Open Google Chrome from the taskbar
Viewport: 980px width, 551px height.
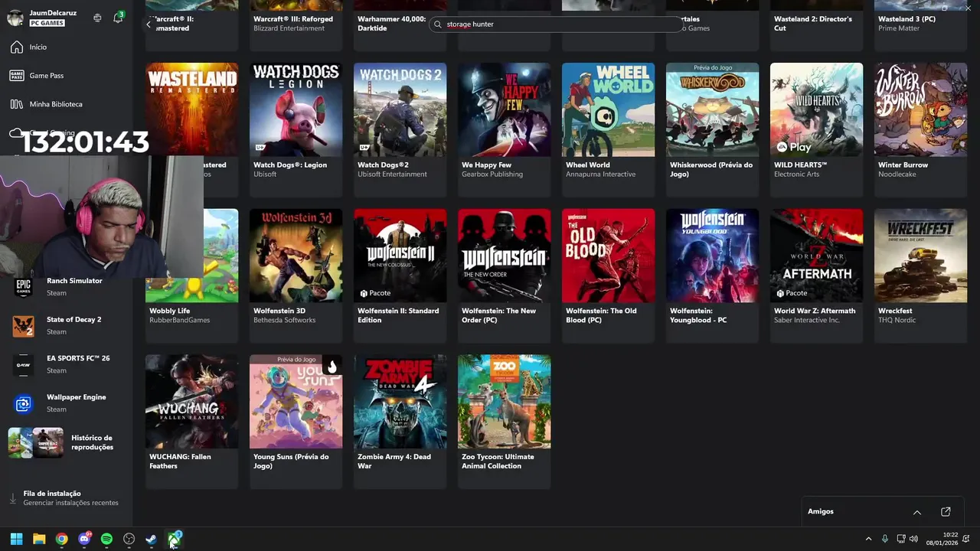coord(61,539)
